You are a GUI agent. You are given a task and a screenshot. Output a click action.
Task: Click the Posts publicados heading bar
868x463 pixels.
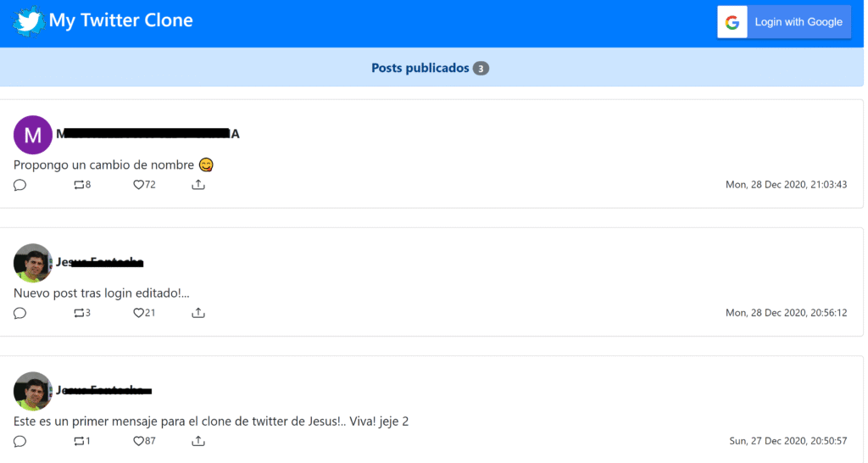254,68
